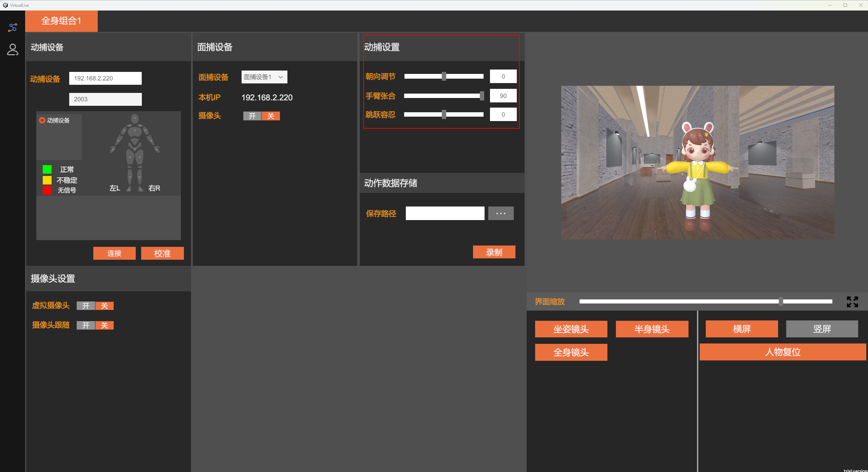The height and width of the screenshot is (472, 868).
Task: Turn off 摄像头跟随 with 关
Action: pyautogui.click(x=105, y=326)
